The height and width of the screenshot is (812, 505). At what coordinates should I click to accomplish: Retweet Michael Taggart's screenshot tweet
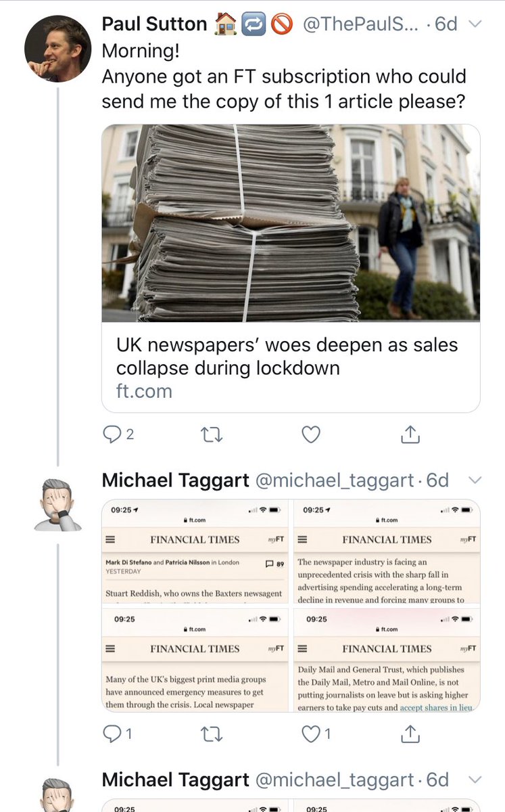[x=212, y=734]
